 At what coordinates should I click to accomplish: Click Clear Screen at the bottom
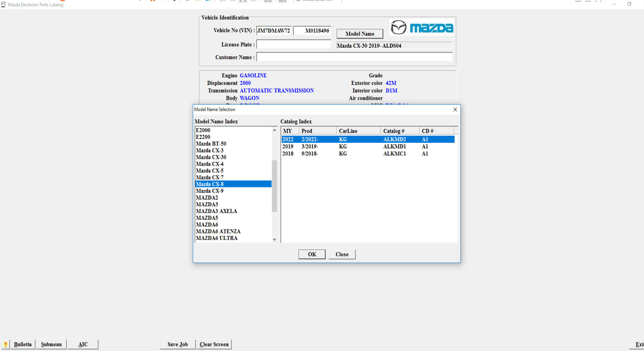(x=214, y=344)
